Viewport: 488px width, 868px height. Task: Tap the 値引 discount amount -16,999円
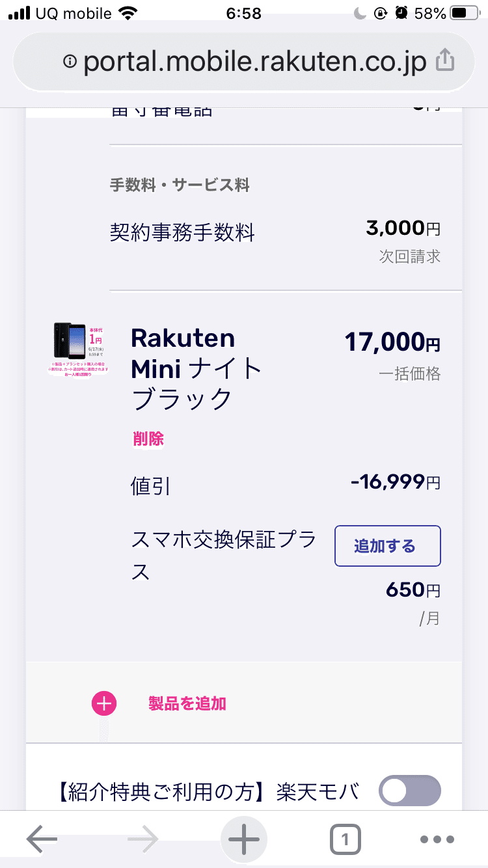coord(395,482)
